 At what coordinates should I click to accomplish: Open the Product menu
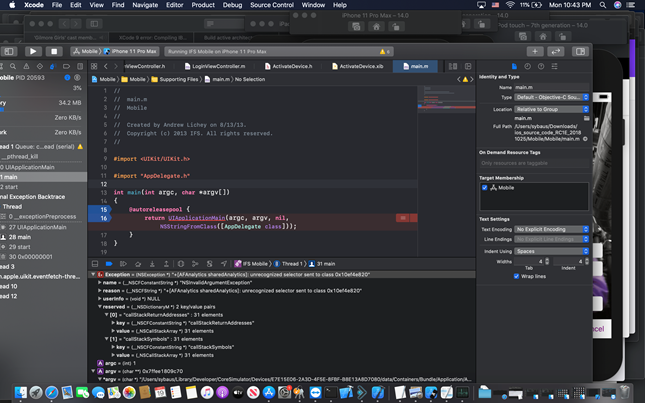coord(203,5)
